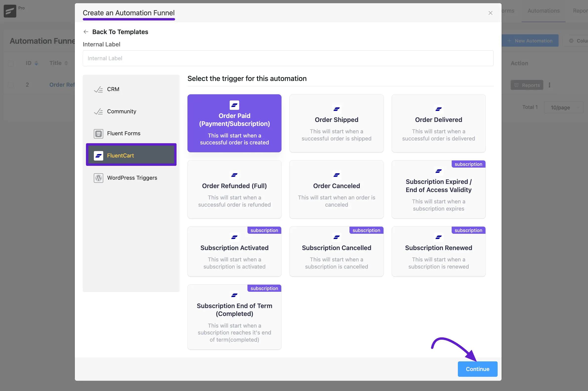The image size is (588, 391).
Task: Click the FluentCart logo icon in sidebar
Action: [x=98, y=156]
